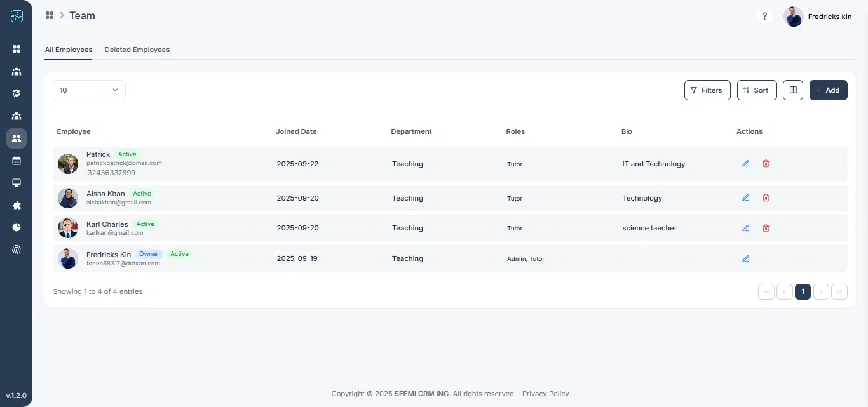
Task: Click the v.1.2.0 version label
Action: [16, 395]
